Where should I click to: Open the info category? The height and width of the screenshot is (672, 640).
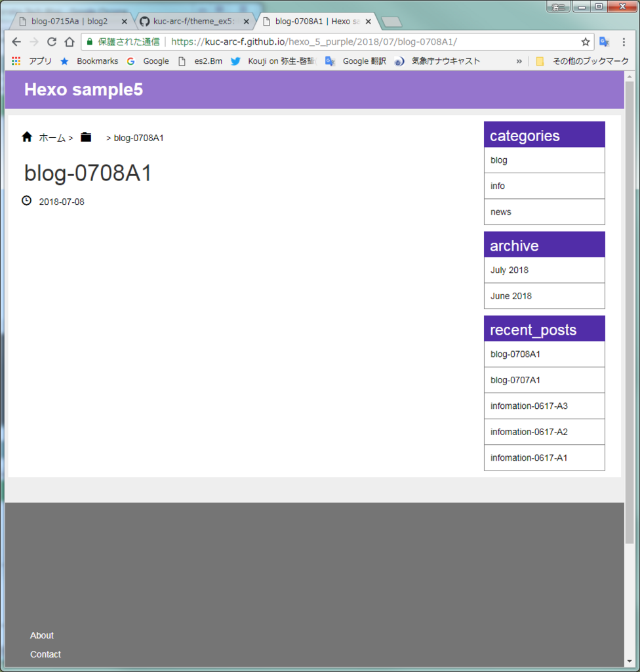pos(544,186)
